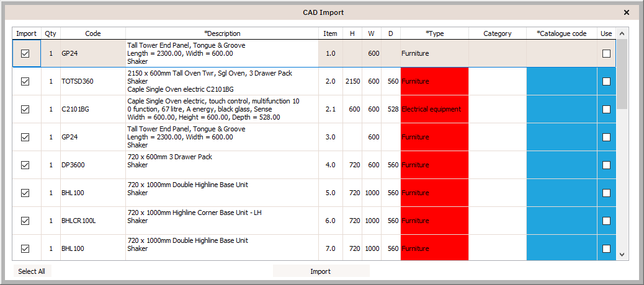Uncheck Import checkbox for TOTSD360 row
This screenshot has height=285, width=644.
click(25, 82)
